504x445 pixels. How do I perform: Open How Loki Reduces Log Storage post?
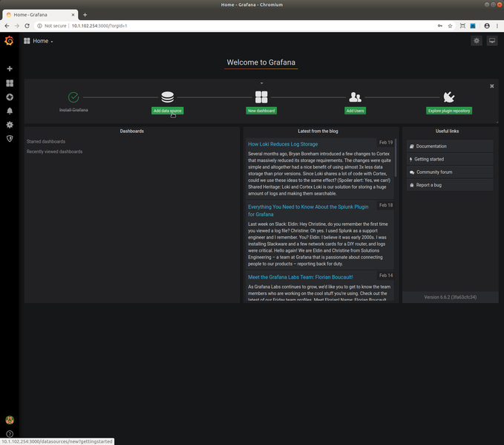click(283, 144)
